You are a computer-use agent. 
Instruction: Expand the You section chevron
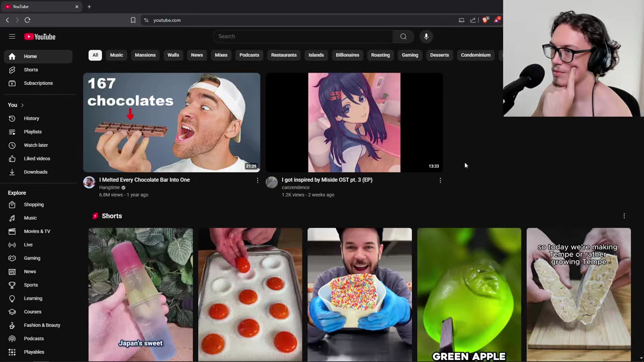point(22,105)
